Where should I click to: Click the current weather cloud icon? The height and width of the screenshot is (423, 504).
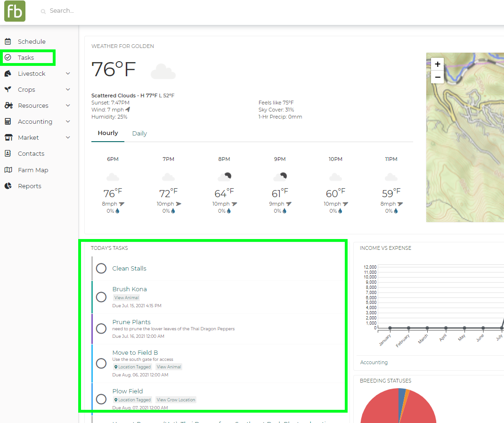click(163, 72)
